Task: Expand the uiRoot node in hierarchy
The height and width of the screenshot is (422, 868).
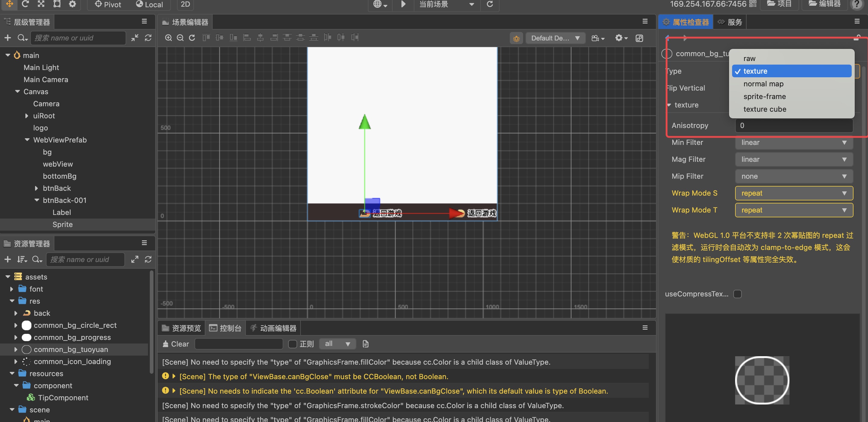Action: (27, 116)
